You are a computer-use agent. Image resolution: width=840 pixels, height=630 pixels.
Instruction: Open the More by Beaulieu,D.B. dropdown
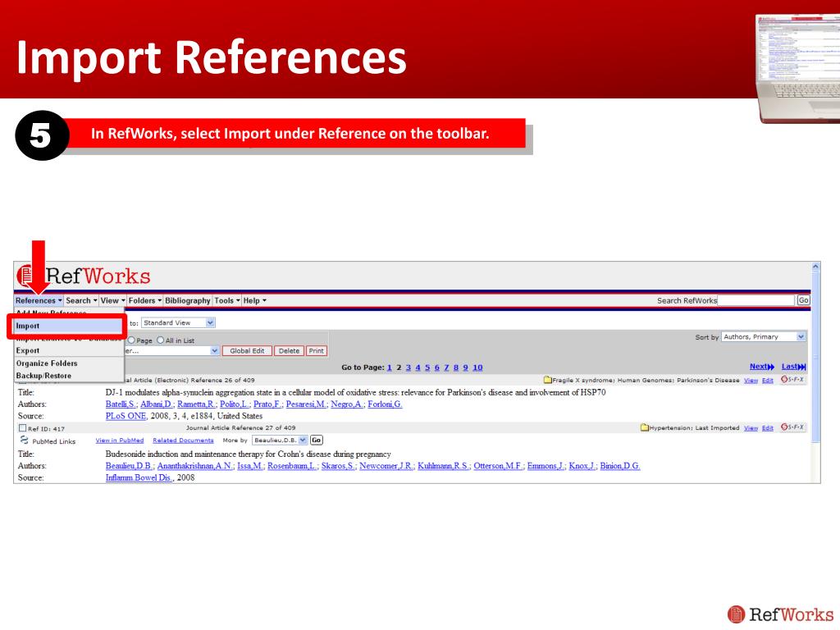[x=280, y=440]
